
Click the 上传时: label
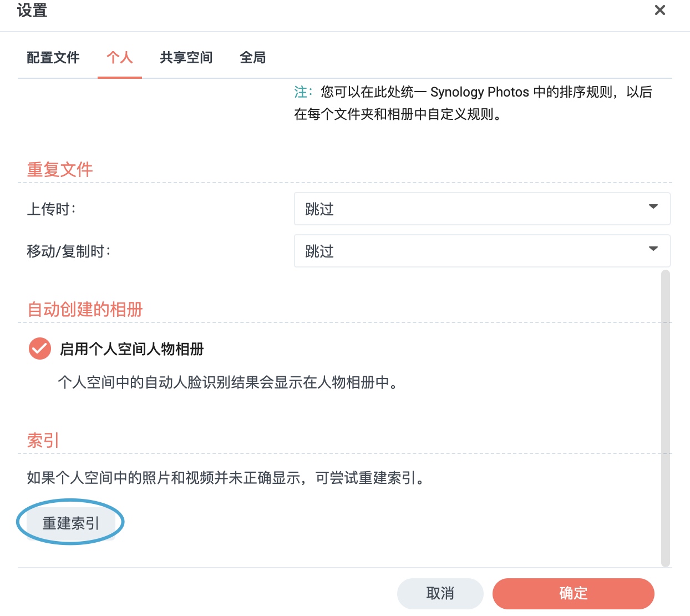52,209
